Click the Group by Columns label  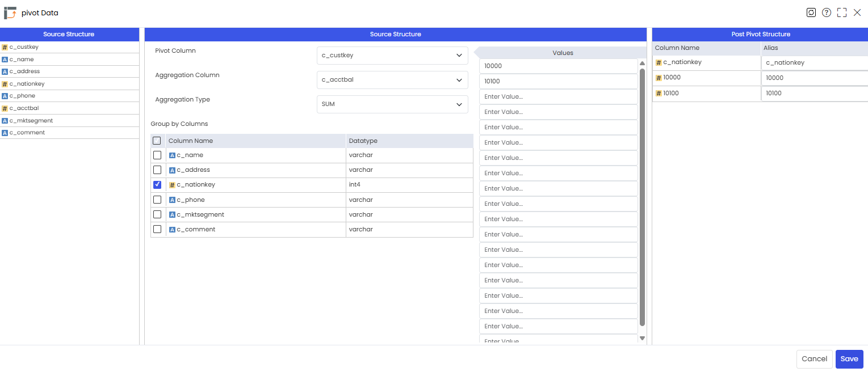point(179,124)
